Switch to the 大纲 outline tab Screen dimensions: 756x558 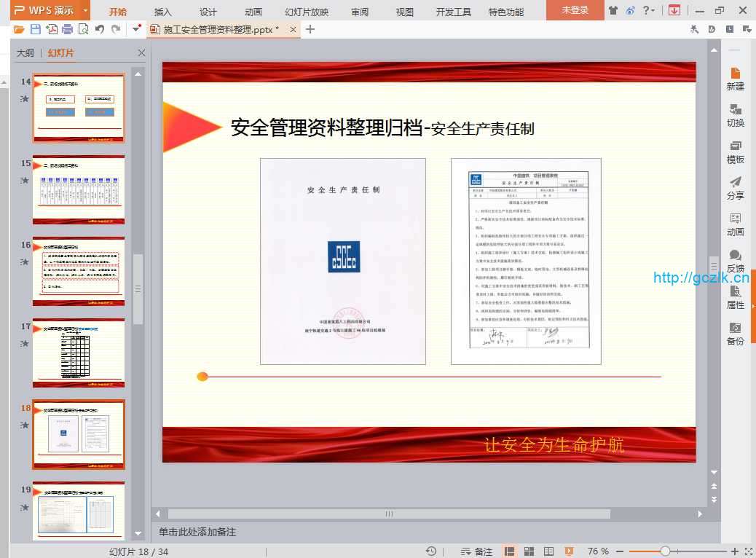pos(25,53)
